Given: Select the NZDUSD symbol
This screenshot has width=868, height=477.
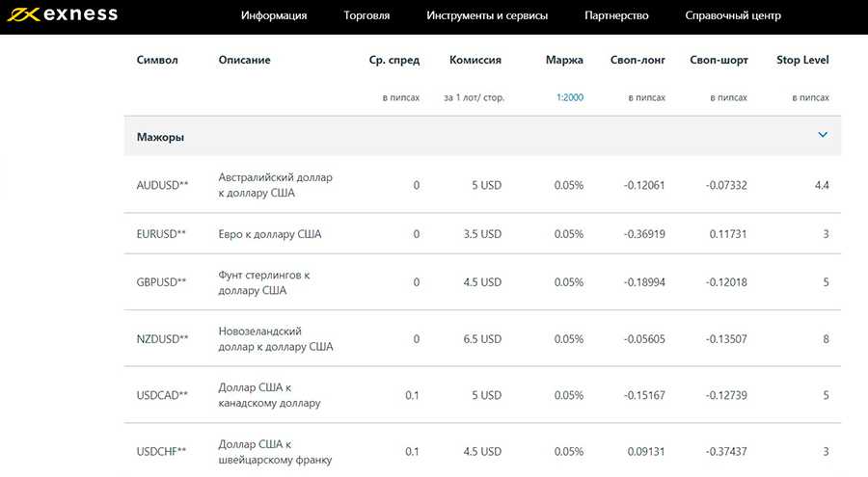Looking at the screenshot, I should [163, 339].
